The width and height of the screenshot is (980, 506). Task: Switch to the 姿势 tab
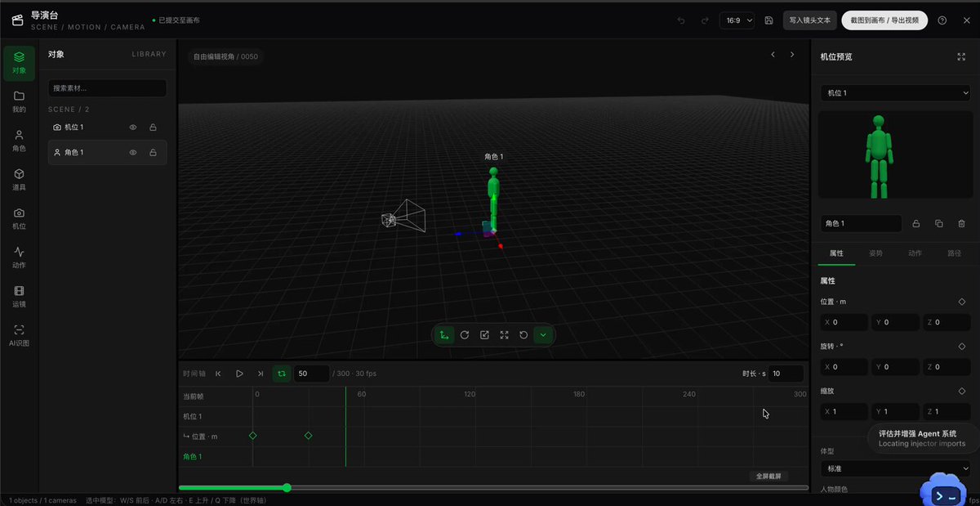point(875,253)
